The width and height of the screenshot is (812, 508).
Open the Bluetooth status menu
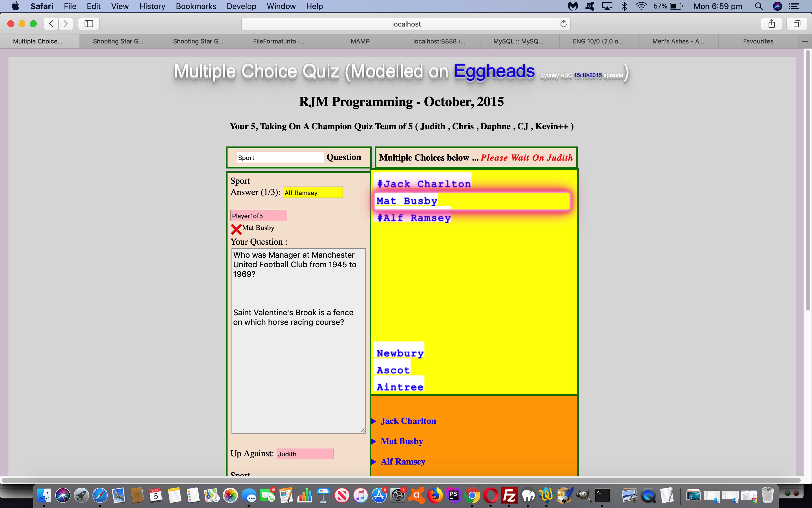click(625, 6)
